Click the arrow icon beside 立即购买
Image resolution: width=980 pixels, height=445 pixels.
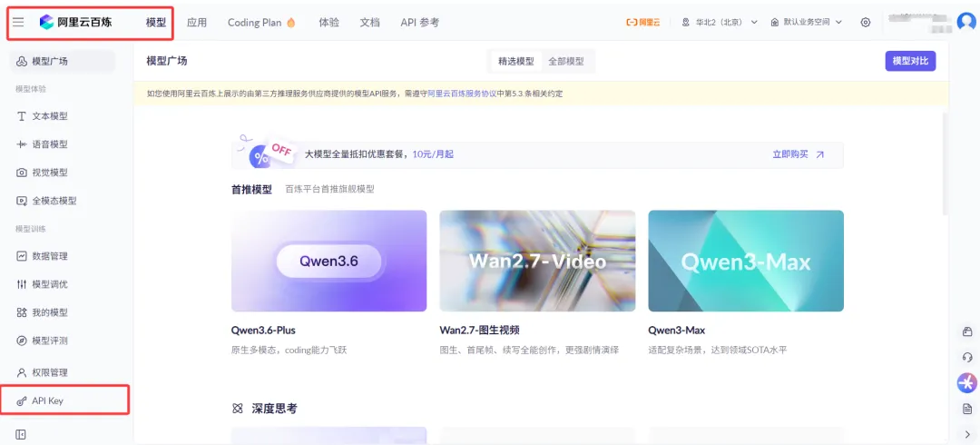click(820, 154)
